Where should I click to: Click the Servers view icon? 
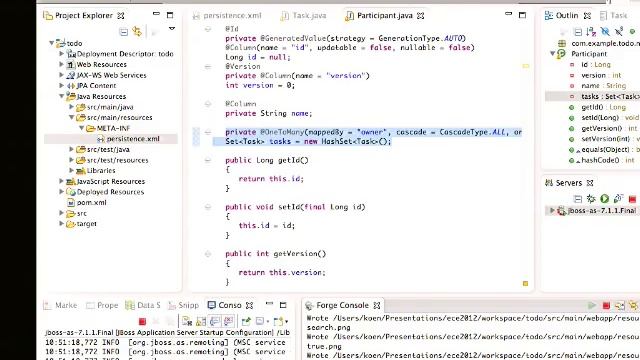click(549, 183)
